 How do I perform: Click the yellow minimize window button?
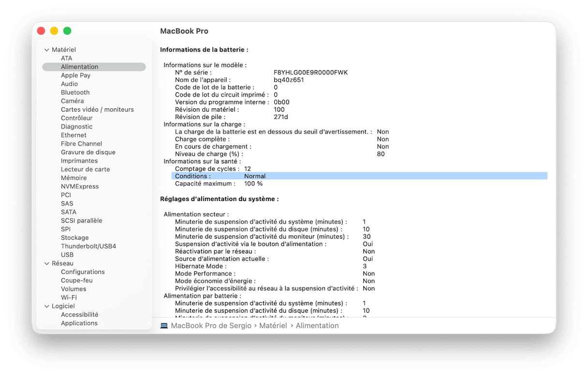(x=54, y=31)
